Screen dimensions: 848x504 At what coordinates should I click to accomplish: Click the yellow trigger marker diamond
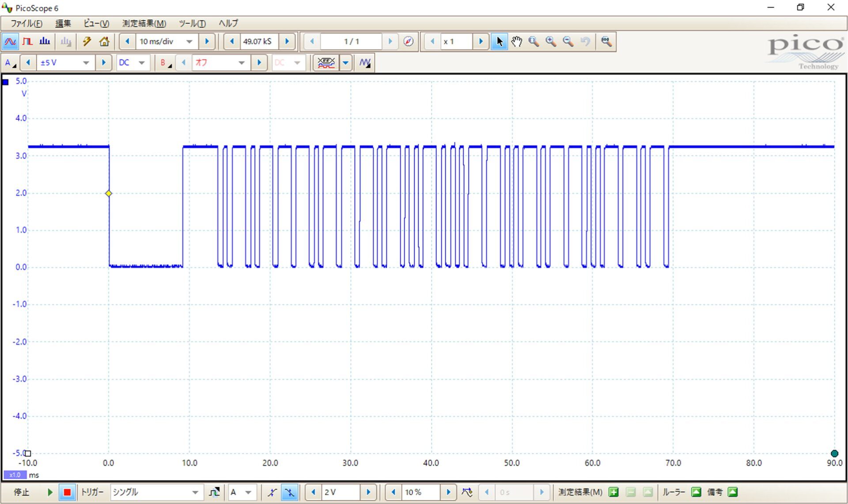(109, 193)
